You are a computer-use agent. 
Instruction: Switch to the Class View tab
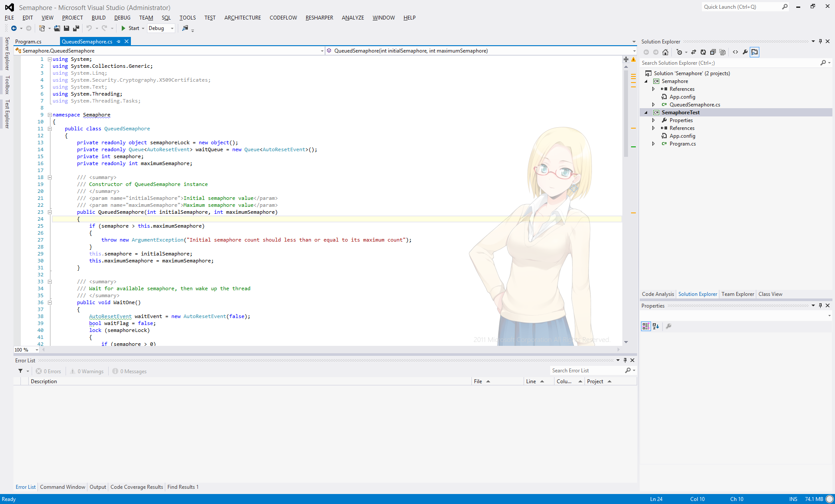(x=770, y=294)
